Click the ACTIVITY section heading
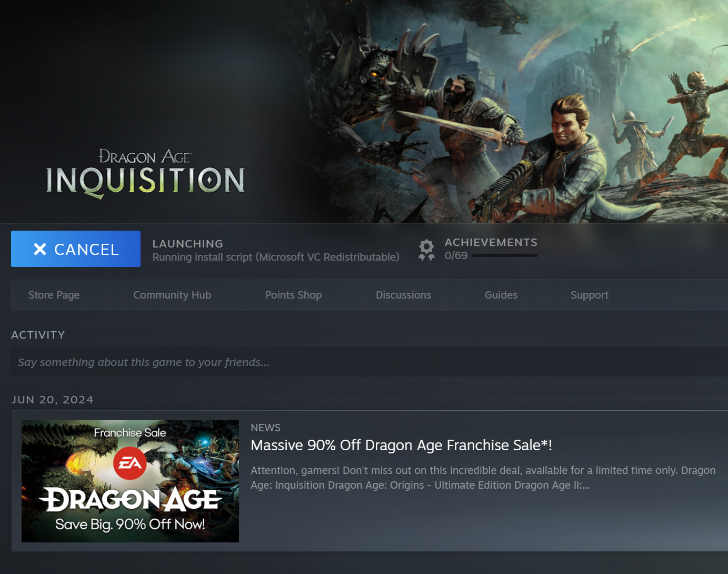This screenshot has width=728, height=574. pyautogui.click(x=38, y=335)
